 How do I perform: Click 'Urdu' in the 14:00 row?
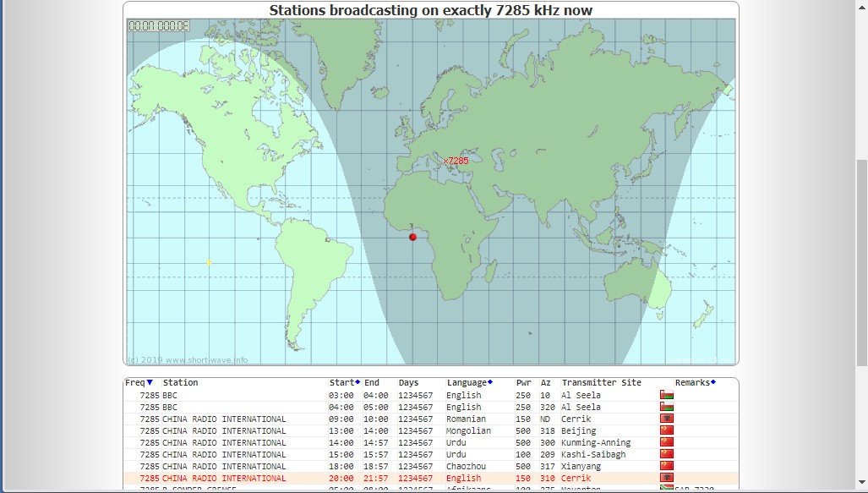coord(456,442)
